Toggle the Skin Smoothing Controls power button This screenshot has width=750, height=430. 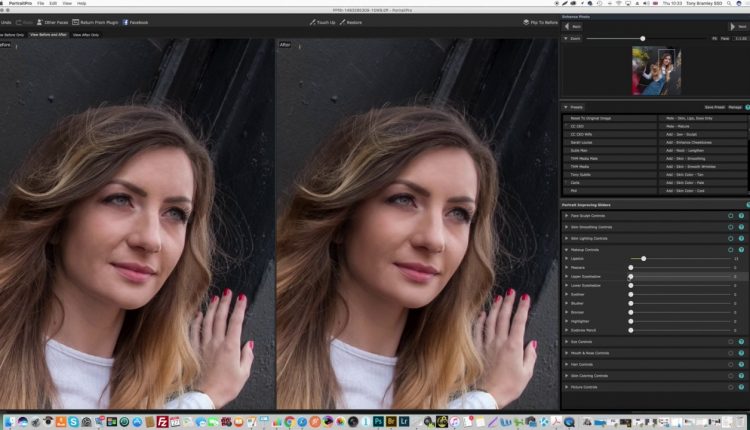click(x=730, y=227)
